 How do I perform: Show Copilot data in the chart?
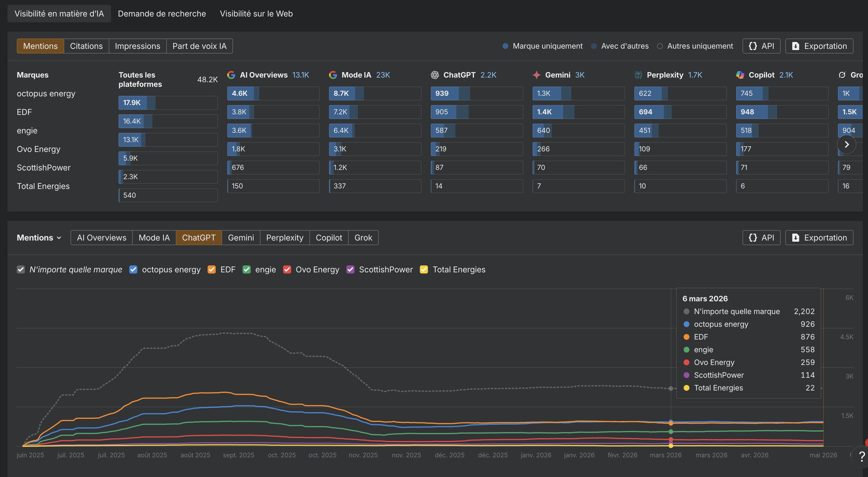click(329, 238)
